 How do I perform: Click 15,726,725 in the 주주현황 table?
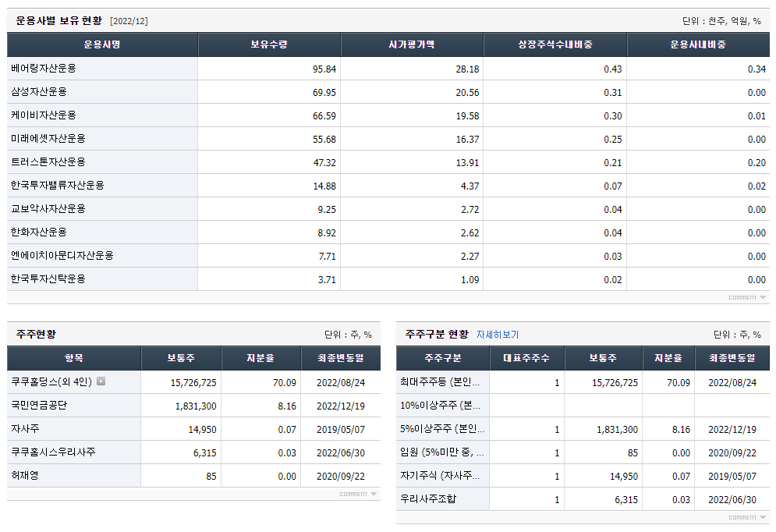coord(193,382)
